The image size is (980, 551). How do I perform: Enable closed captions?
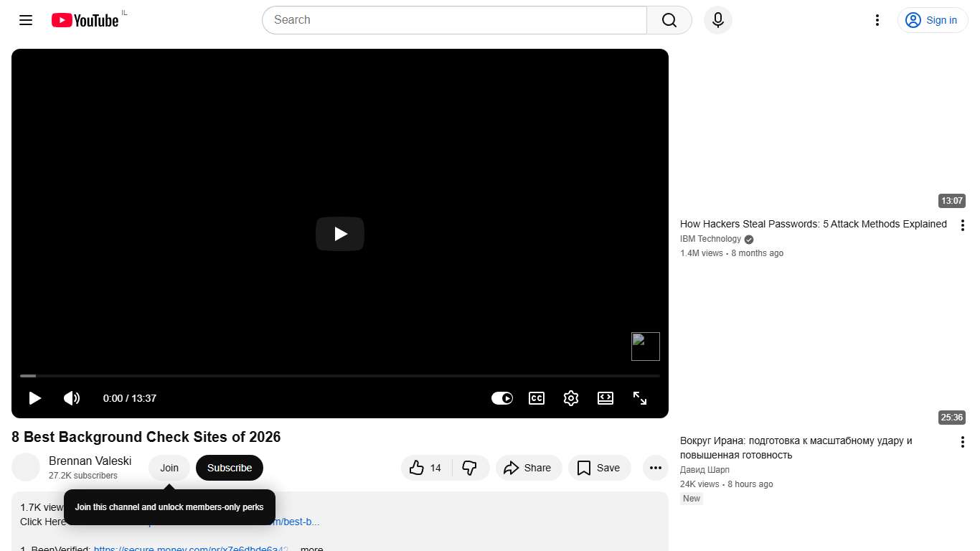coord(537,398)
